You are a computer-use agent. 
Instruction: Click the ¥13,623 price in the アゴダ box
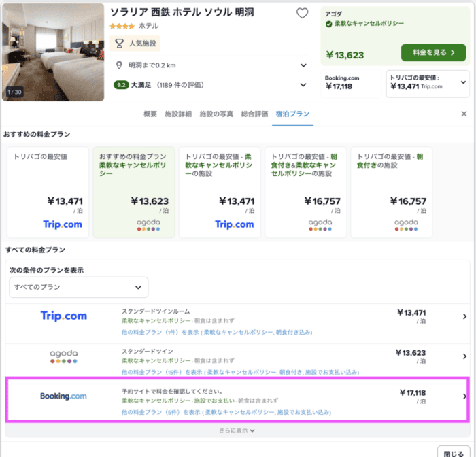(x=345, y=55)
